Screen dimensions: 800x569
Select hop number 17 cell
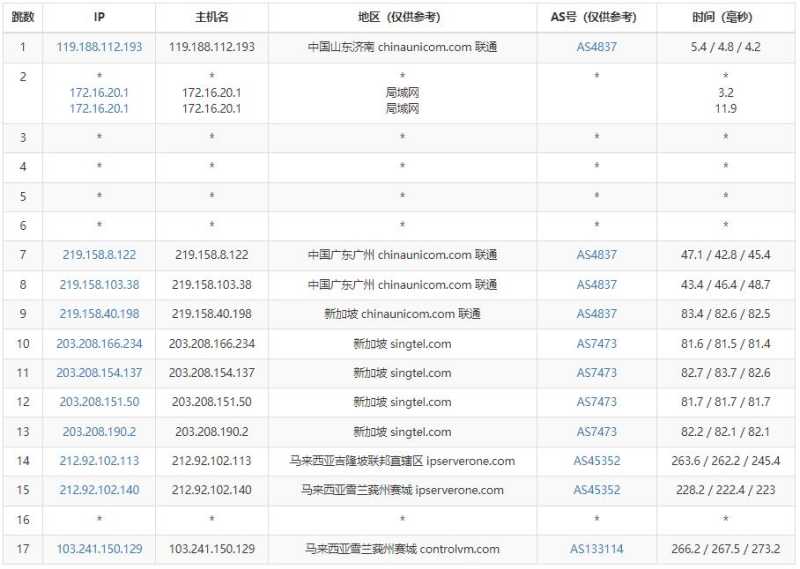[23, 549]
